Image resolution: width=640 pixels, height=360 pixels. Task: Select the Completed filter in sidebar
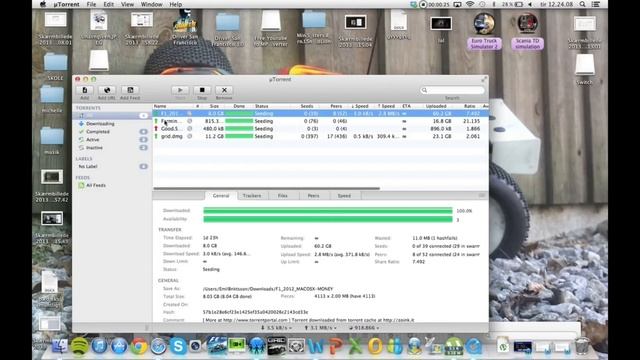(x=98, y=132)
